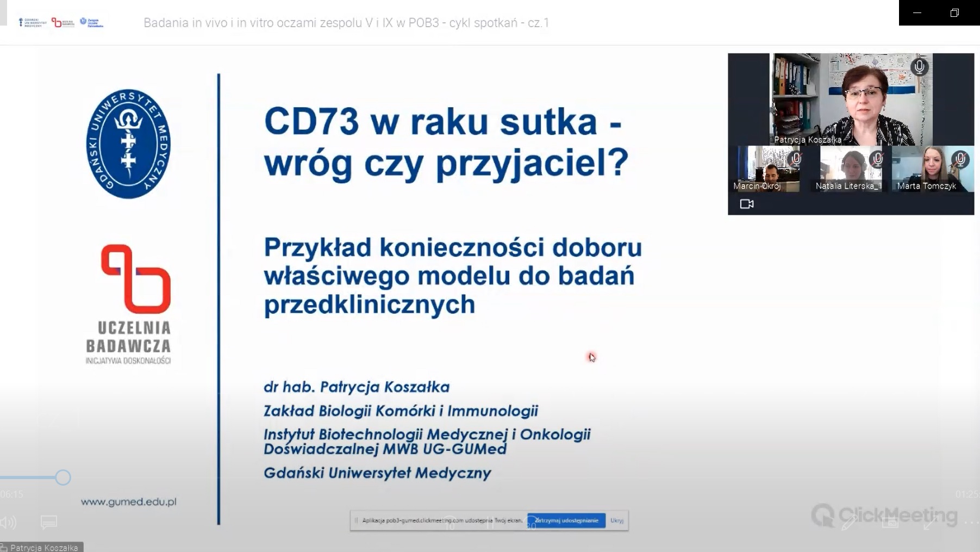Click the fullscreen expand arrows icon
This screenshot has width=980, height=552.
[930, 523]
